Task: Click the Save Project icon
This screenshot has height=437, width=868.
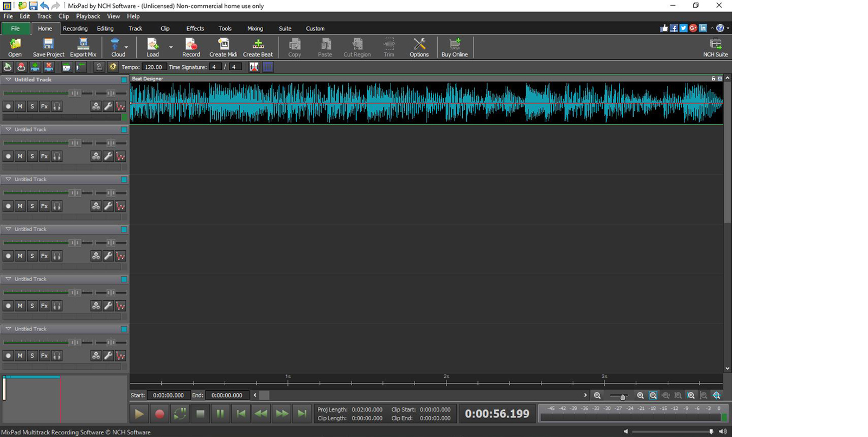Action: click(48, 47)
